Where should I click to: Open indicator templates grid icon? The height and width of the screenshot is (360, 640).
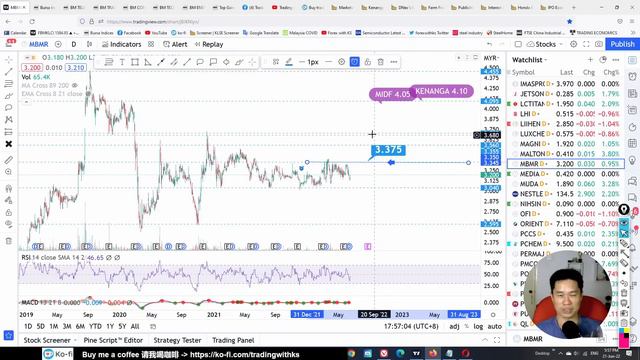151,44
